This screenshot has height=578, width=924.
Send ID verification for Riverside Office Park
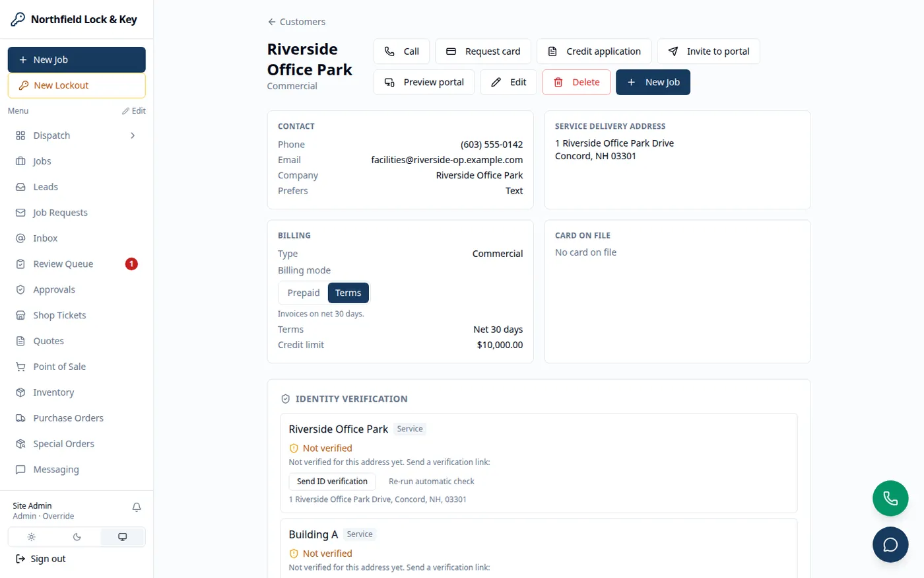pos(332,482)
